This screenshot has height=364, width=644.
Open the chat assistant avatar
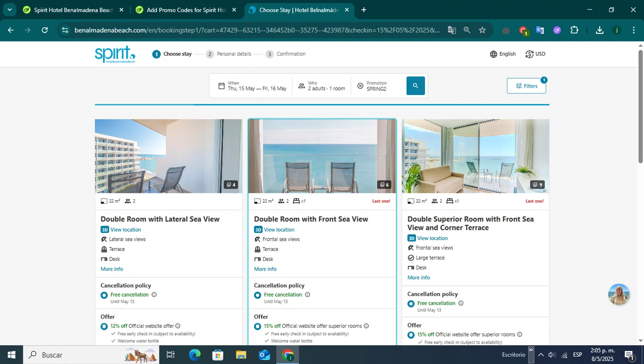[619, 294]
